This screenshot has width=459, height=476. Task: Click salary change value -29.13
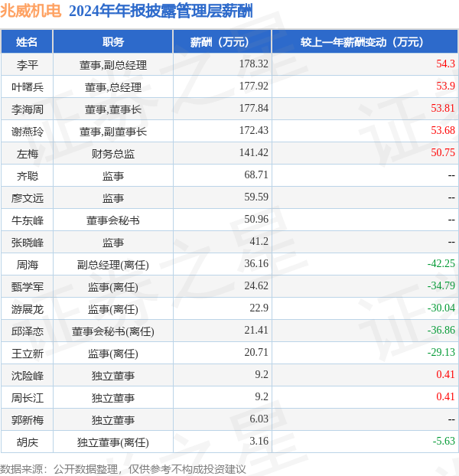point(441,352)
